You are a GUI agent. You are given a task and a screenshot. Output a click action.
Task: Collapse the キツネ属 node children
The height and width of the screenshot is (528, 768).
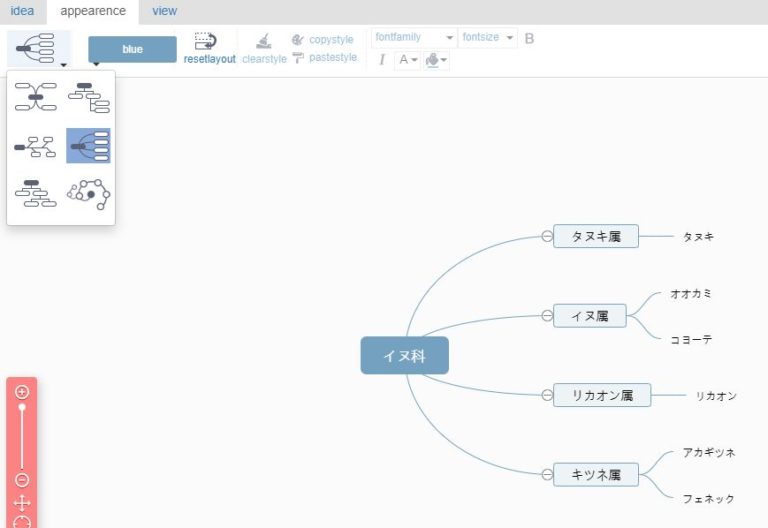[547, 474]
